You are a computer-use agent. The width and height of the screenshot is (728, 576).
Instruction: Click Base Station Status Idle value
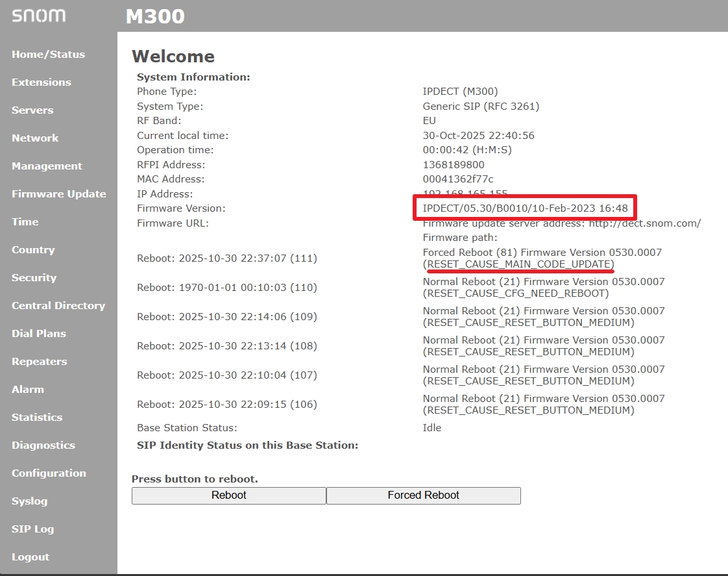[x=431, y=428]
